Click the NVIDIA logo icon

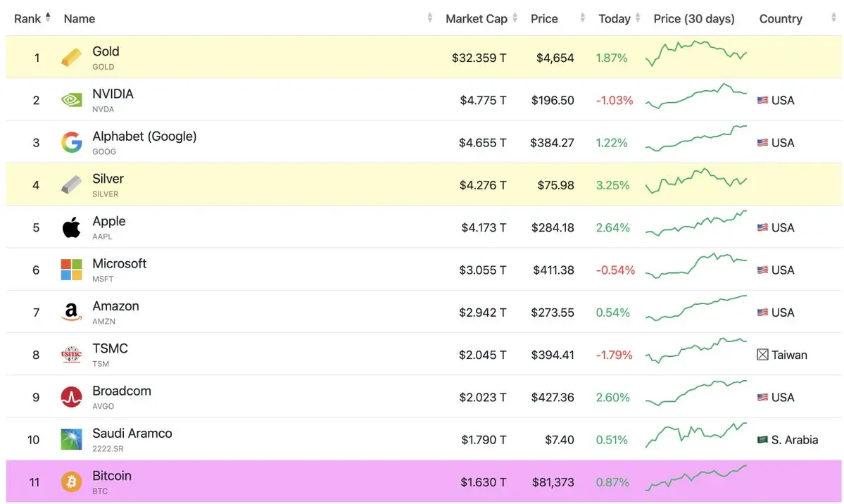coord(71,100)
